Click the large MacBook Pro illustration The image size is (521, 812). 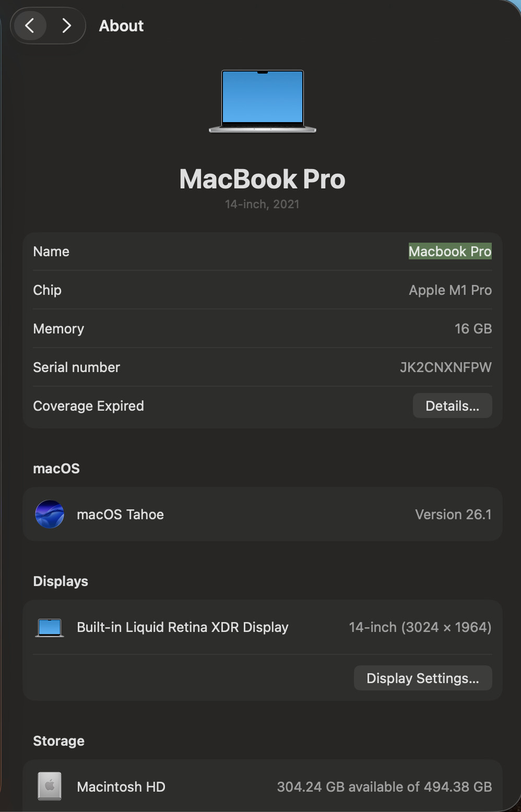tap(263, 101)
